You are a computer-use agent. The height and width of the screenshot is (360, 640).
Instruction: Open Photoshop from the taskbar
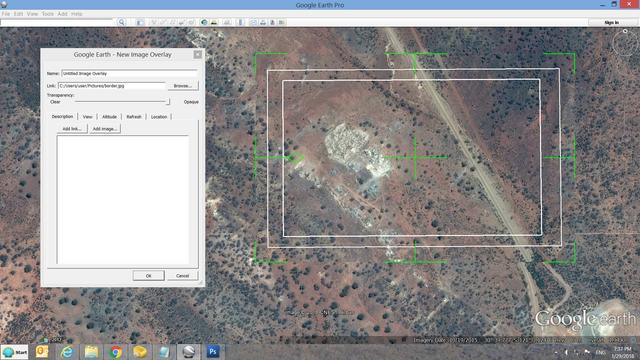pos(213,351)
